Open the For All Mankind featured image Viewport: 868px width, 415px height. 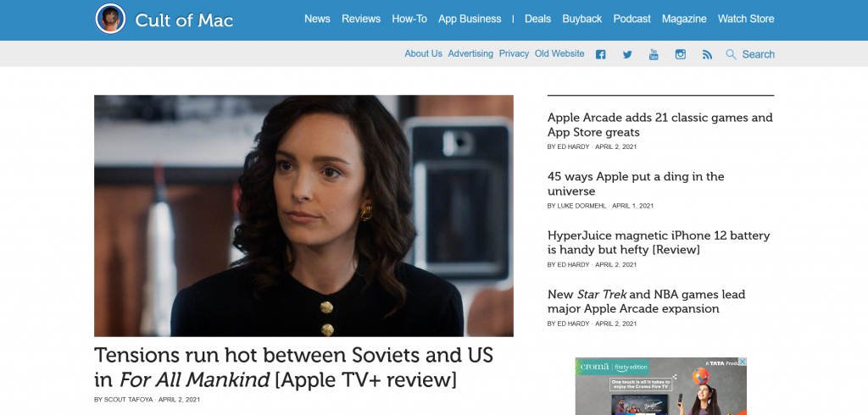pos(303,216)
